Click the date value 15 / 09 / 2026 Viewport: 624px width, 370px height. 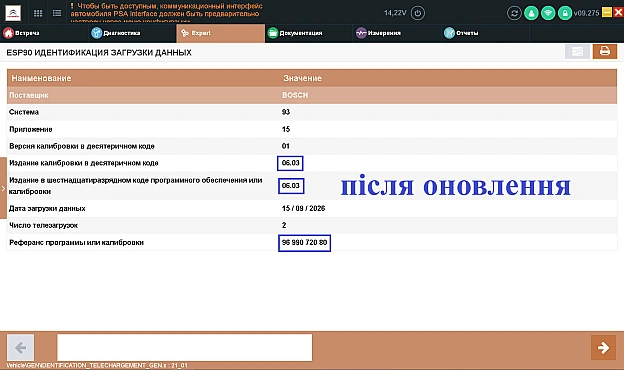(303, 208)
